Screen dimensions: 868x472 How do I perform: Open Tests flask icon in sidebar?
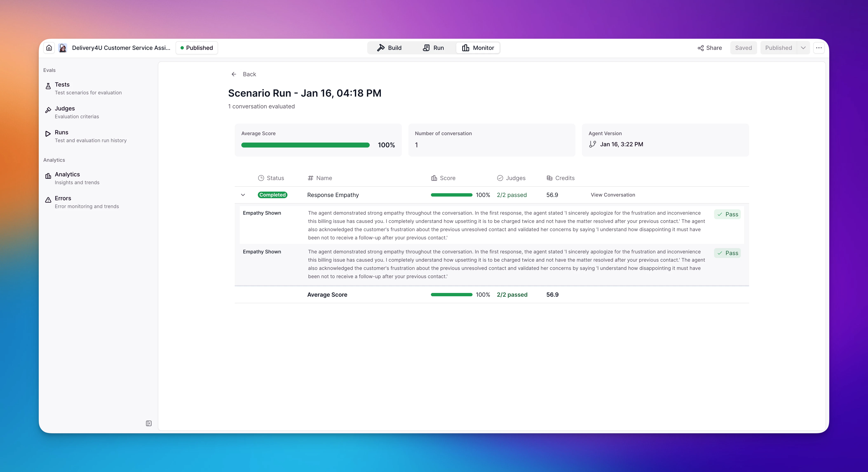pyautogui.click(x=48, y=86)
